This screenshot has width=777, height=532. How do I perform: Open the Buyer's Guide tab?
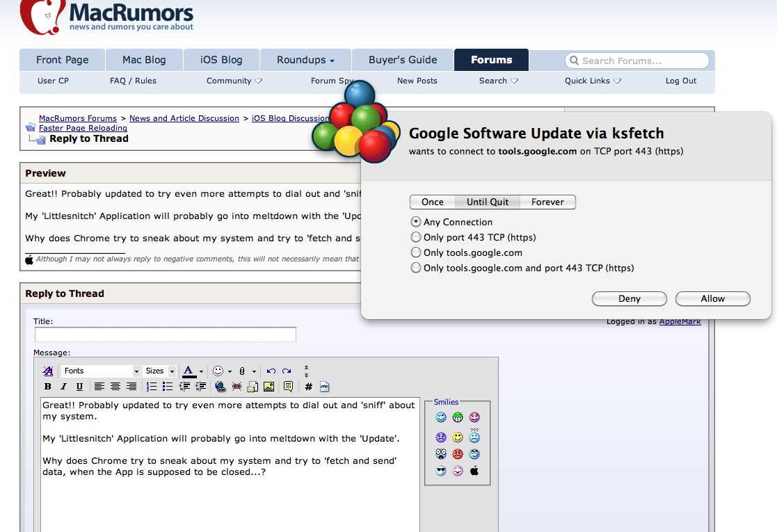pos(402,60)
